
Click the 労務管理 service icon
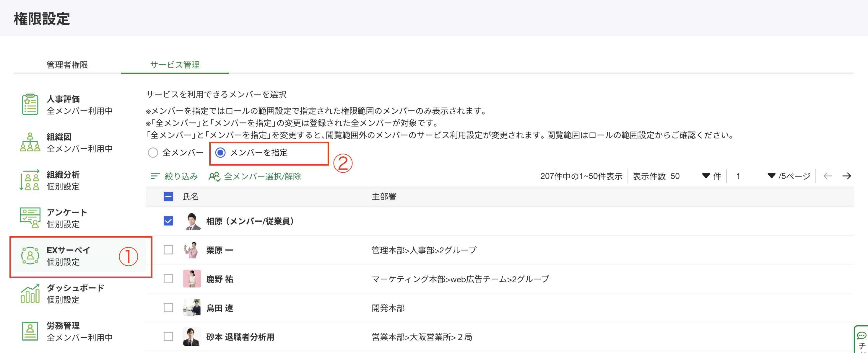(30, 331)
